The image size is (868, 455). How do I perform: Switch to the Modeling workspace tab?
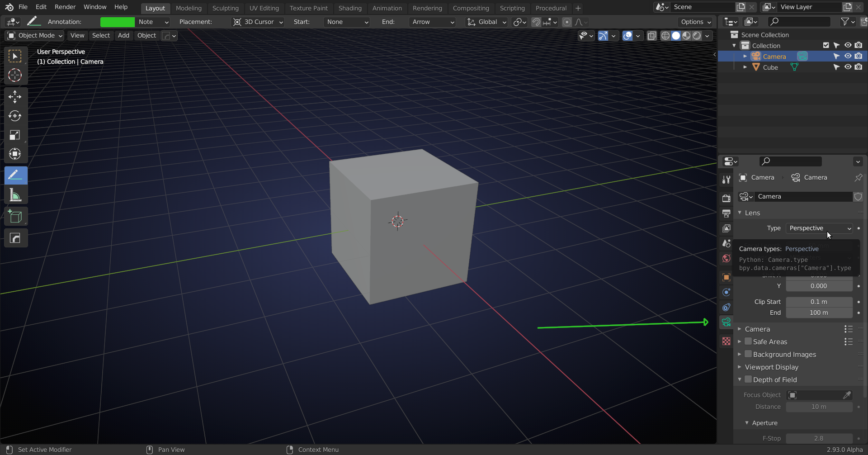coord(189,8)
